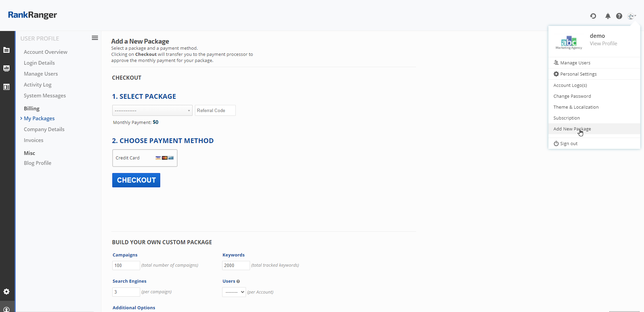Image resolution: width=644 pixels, height=312 pixels.
Task: Expand the Users per Account dropdown
Action: [234, 292]
